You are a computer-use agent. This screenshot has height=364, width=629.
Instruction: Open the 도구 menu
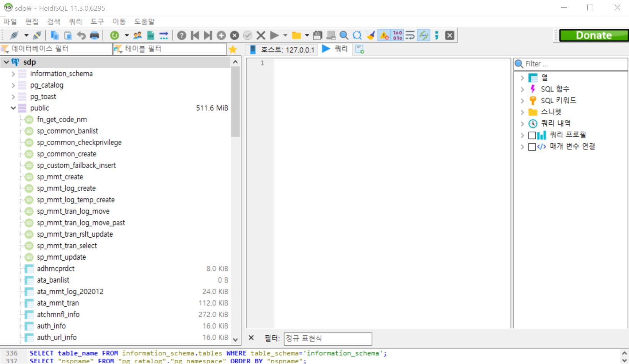[97, 22]
